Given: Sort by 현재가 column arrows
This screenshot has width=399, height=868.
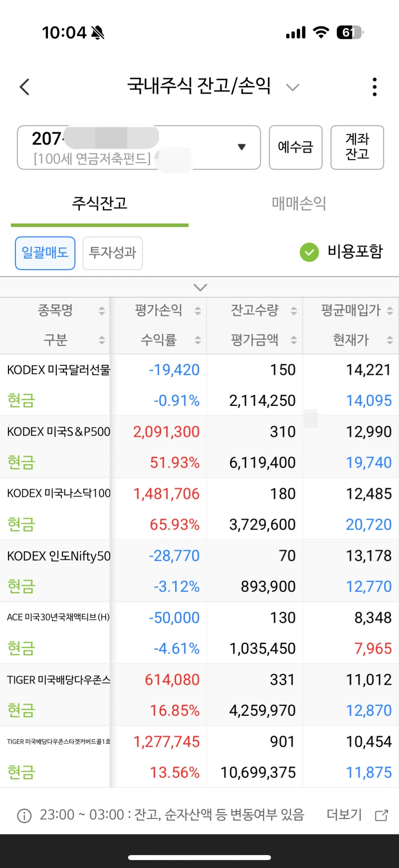Looking at the screenshot, I should 390,340.
